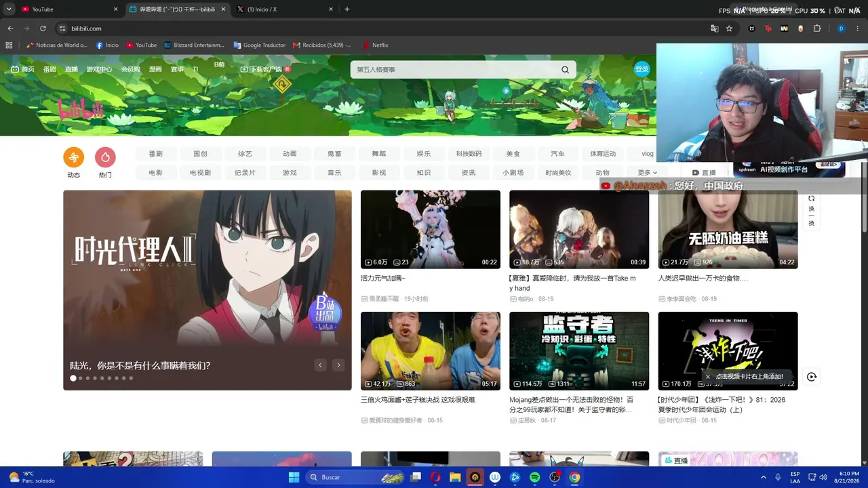Open the 动态 orange feed icon
Screen dimensions: 868x488
[x=74, y=157]
